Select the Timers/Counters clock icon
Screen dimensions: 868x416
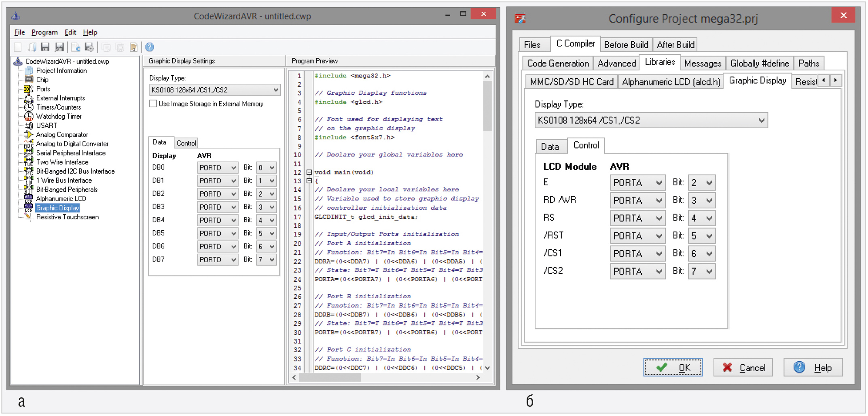28,107
